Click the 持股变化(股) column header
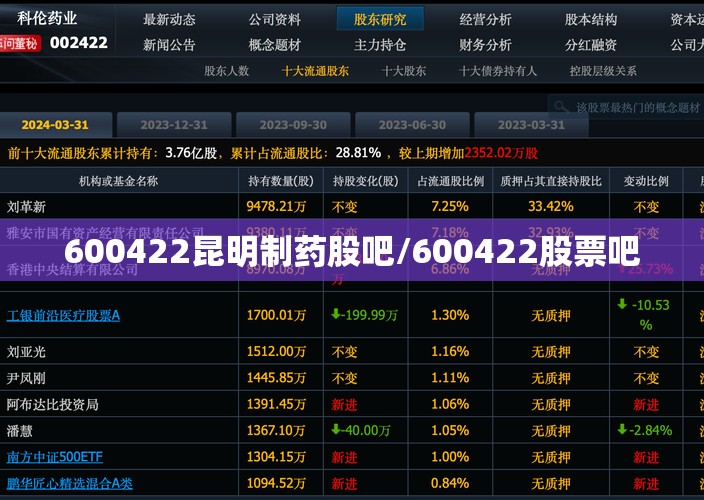 (x=365, y=181)
